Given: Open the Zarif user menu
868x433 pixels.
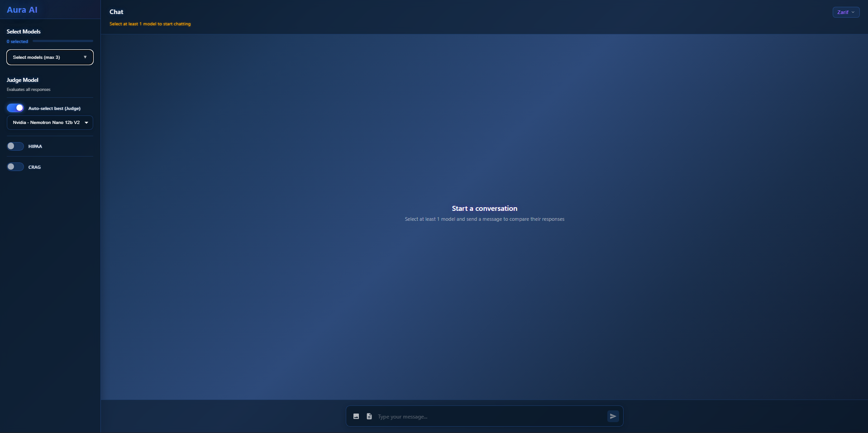Looking at the screenshot, I should 846,12.
